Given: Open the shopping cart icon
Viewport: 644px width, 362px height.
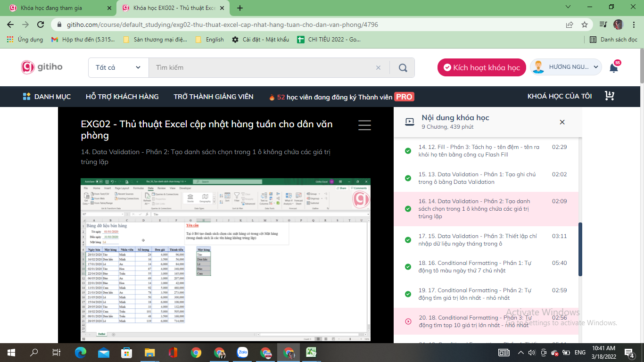Looking at the screenshot, I should click(610, 96).
